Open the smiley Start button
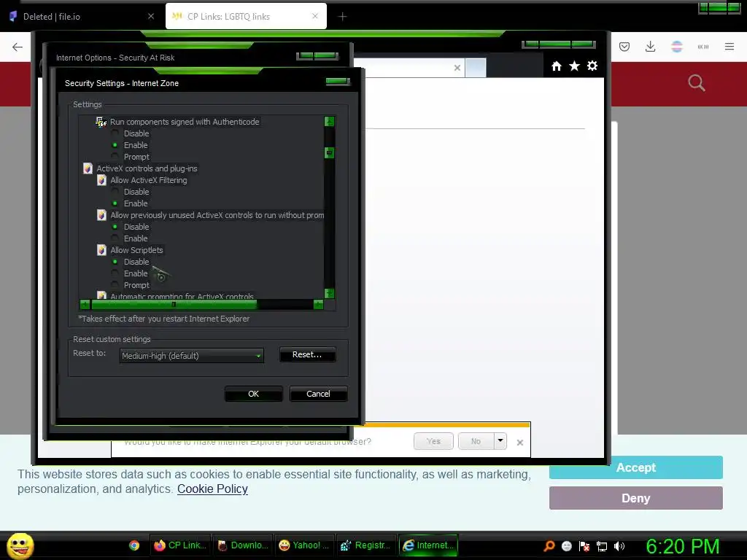The height and width of the screenshot is (560, 747). click(x=20, y=545)
